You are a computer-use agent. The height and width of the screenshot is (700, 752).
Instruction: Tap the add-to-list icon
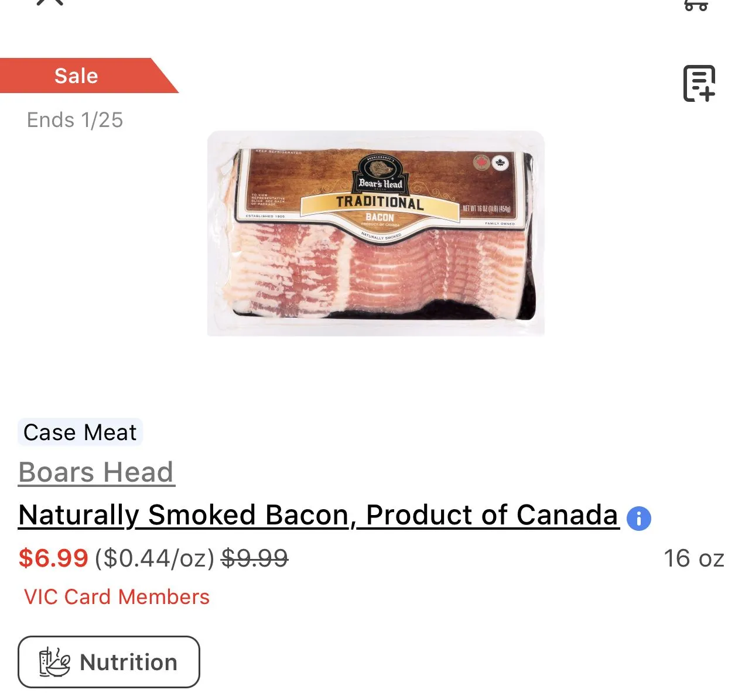point(699,83)
